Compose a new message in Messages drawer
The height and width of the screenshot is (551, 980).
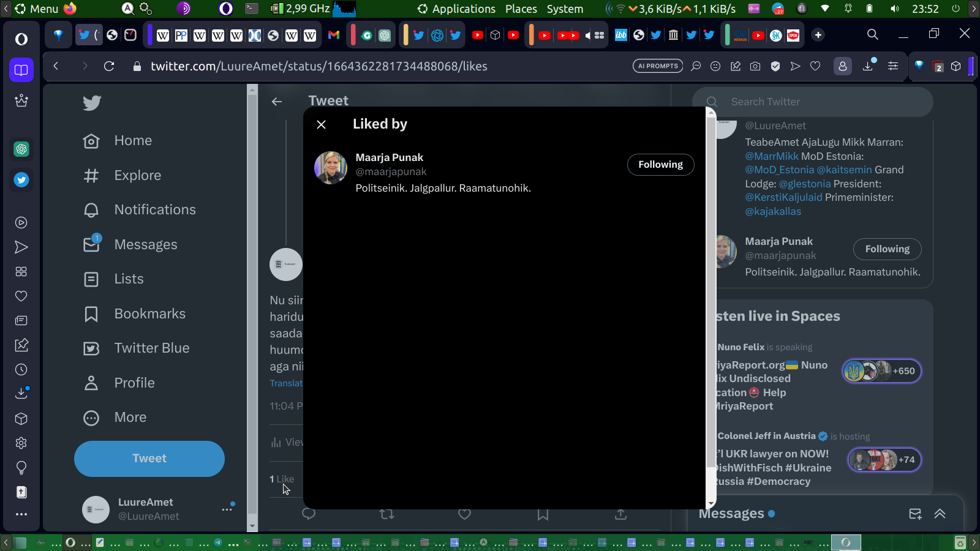coord(915,514)
